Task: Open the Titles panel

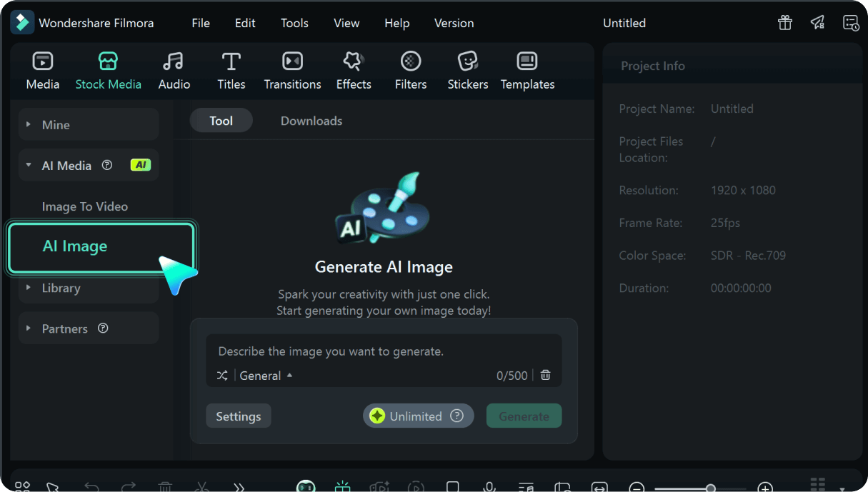Action: (x=231, y=71)
